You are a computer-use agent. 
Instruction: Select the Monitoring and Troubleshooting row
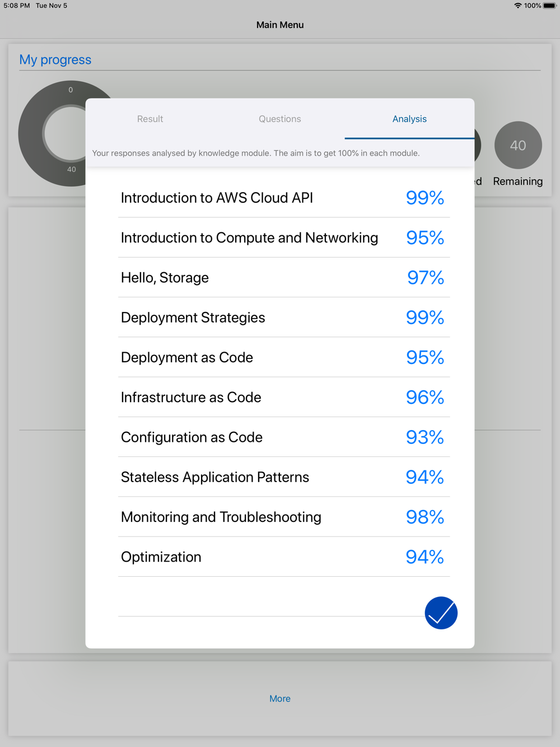[x=284, y=517]
